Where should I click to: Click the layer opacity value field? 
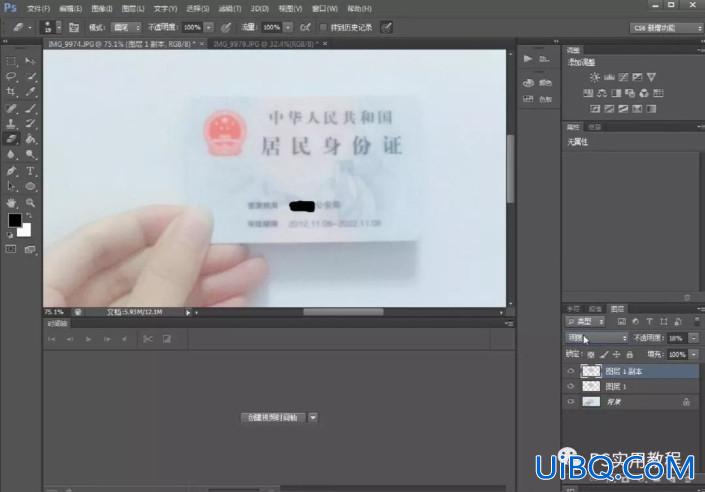678,338
